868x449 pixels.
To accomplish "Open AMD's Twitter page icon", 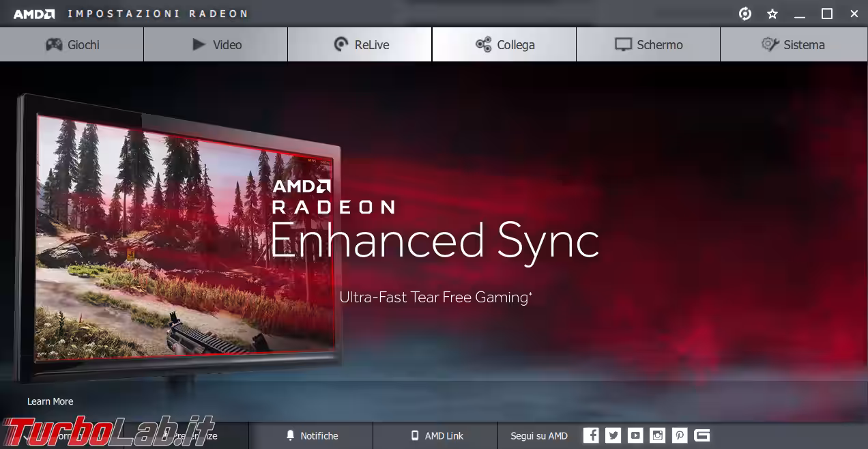I will [x=613, y=435].
